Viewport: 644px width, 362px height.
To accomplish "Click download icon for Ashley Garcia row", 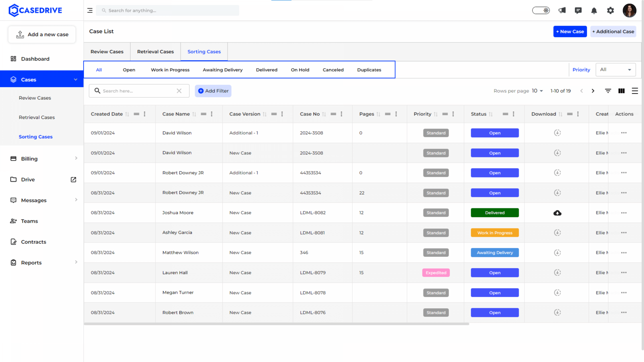I will click(x=557, y=233).
